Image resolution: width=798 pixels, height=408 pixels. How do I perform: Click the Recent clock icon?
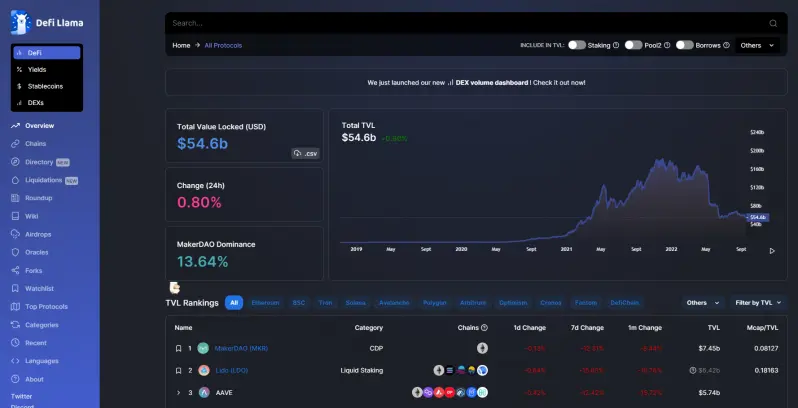(x=15, y=343)
